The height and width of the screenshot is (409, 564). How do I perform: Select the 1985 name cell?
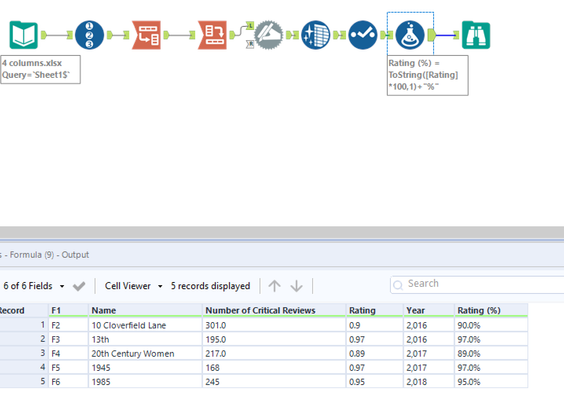(x=145, y=382)
